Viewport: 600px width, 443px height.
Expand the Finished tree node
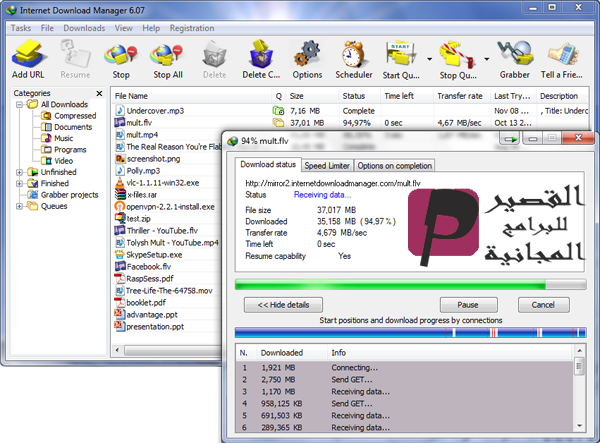click(20, 184)
